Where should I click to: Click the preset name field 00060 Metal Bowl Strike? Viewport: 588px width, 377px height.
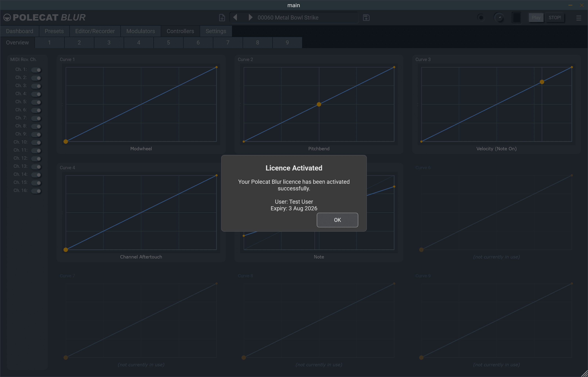[294, 18]
